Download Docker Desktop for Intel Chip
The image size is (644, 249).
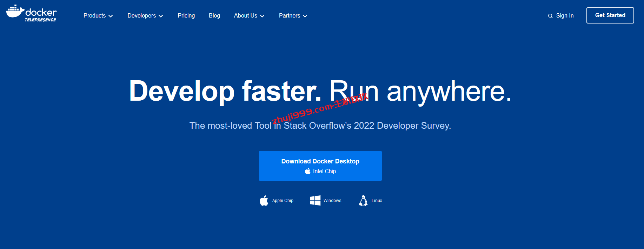tap(320, 166)
